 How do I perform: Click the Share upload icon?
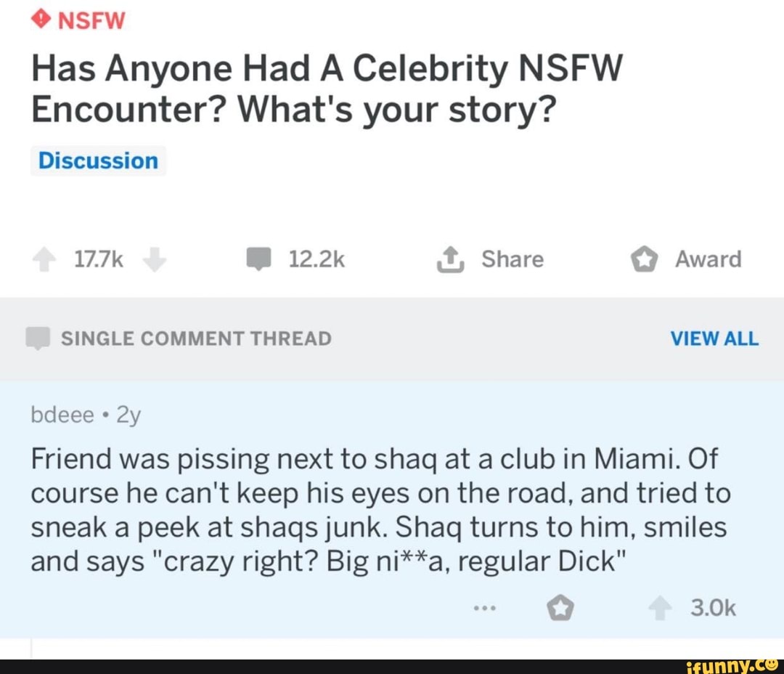[451, 260]
